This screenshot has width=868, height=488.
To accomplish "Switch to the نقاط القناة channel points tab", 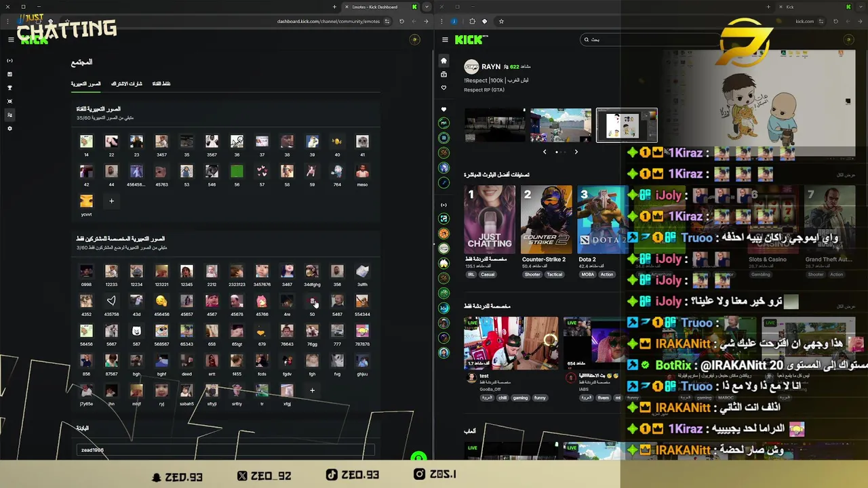I will (161, 83).
